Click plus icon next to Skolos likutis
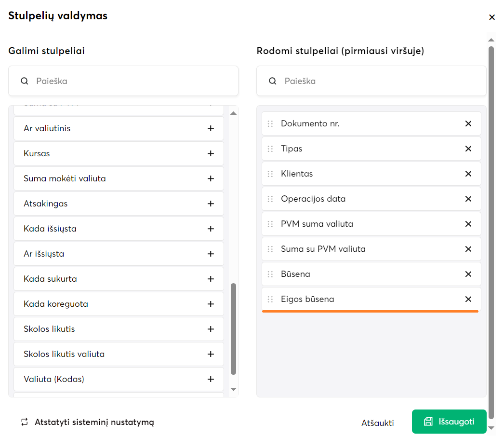 tap(211, 329)
